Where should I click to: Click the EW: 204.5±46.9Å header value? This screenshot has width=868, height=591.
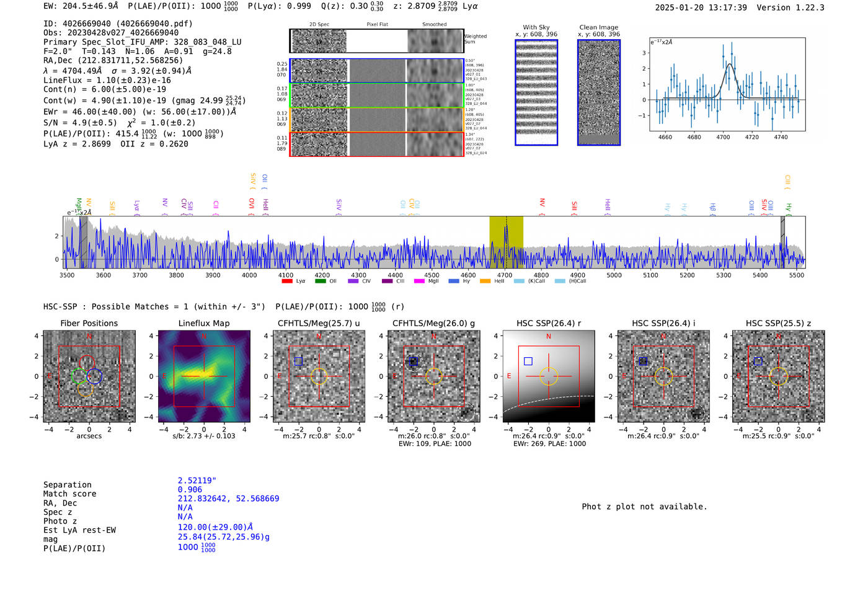click(81, 6)
